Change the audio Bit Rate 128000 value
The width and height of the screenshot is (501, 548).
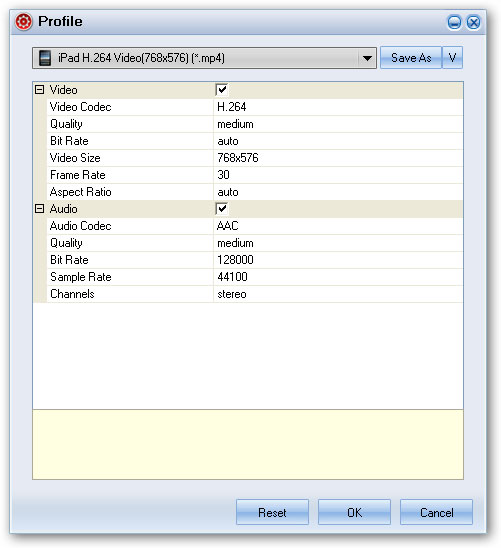point(338,260)
